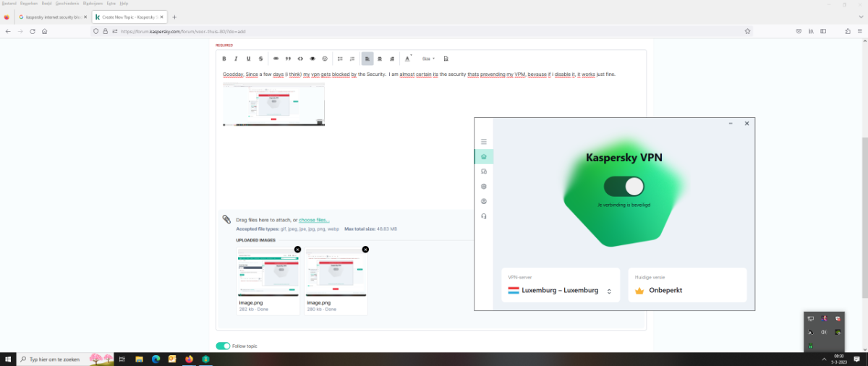Apply strikethrough formatting

point(260,59)
